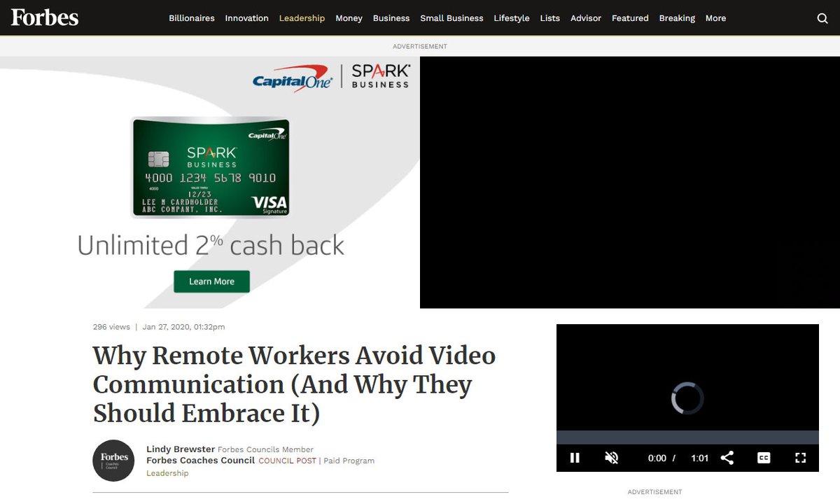
Task: Open the Billionaires menu
Action: click(x=192, y=18)
